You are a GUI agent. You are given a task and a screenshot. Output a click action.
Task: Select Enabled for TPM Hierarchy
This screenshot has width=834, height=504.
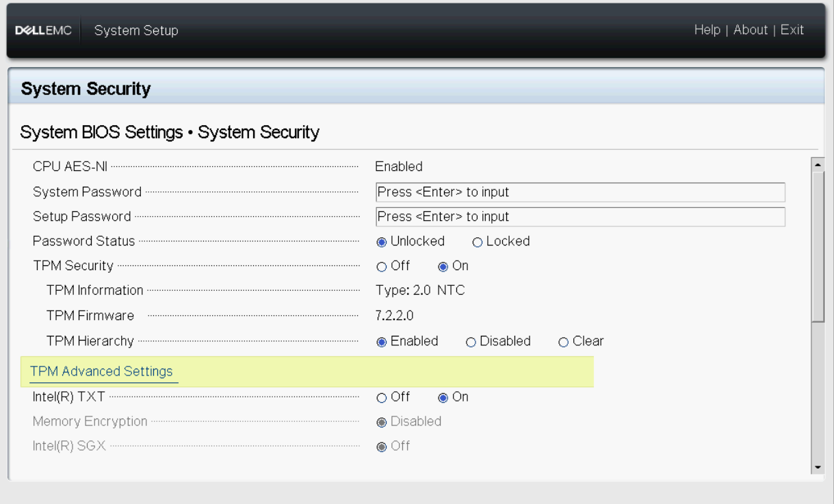coord(382,342)
